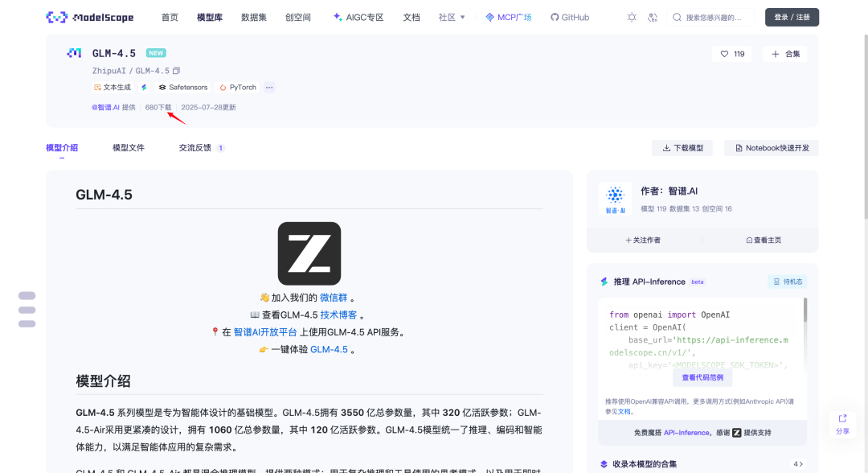The width and height of the screenshot is (868, 473).
Task: Expand hidden model tags via ellipsis
Action: point(268,87)
